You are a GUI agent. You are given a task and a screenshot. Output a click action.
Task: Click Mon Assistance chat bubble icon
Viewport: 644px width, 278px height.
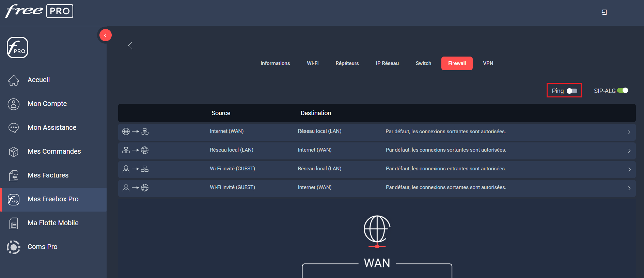point(14,128)
